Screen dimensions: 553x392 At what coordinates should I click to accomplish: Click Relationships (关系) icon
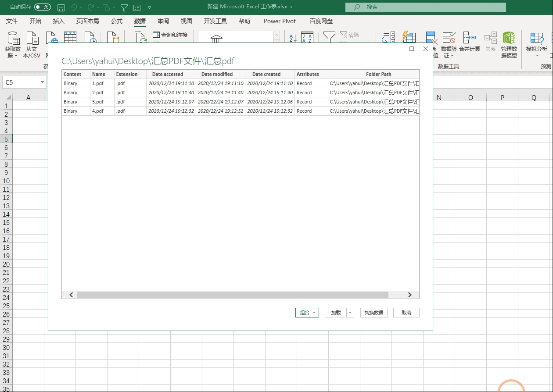[x=491, y=42]
